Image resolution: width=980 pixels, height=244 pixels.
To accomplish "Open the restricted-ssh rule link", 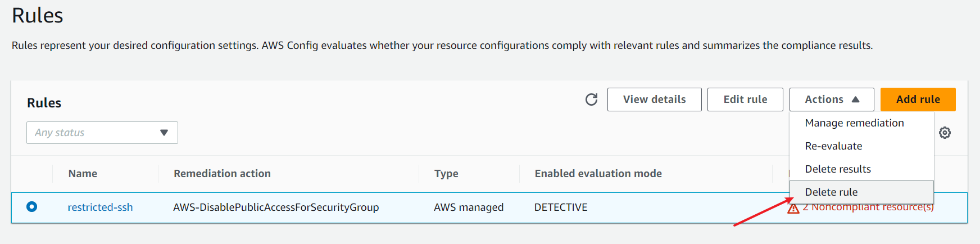I will click(100, 207).
